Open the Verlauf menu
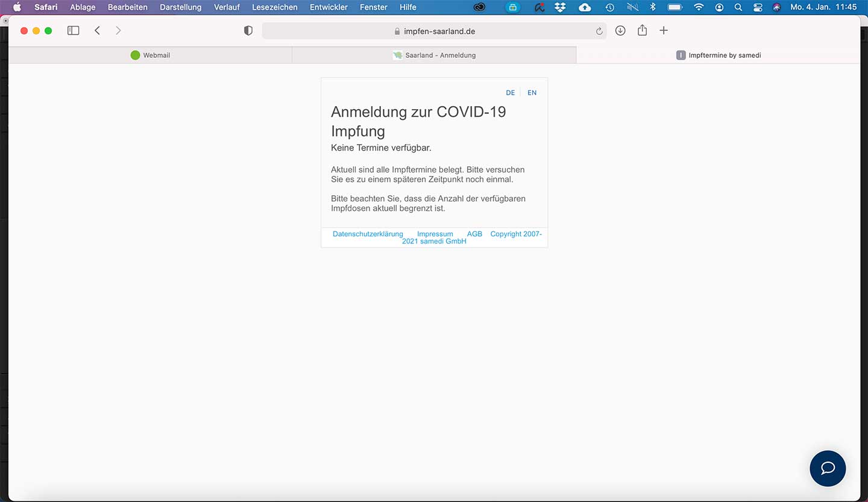Viewport: 868px width, 502px height. tap(227, 7)
